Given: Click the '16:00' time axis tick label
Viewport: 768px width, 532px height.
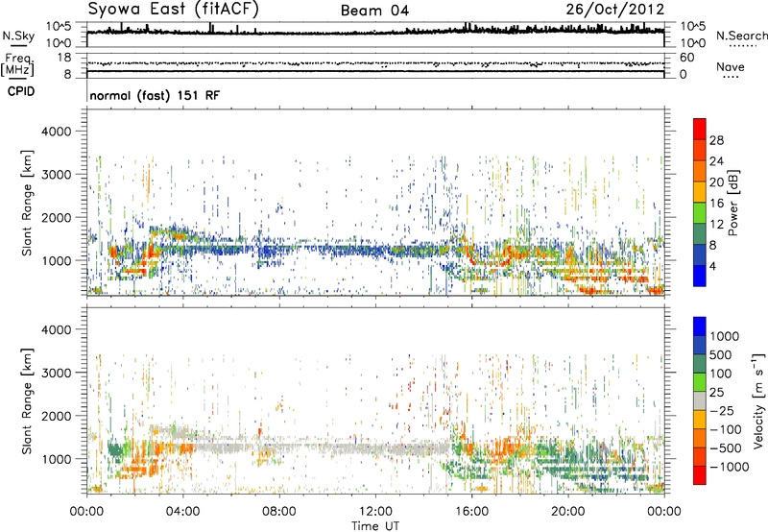Looking at the screenshot, I should click(471, 512).
